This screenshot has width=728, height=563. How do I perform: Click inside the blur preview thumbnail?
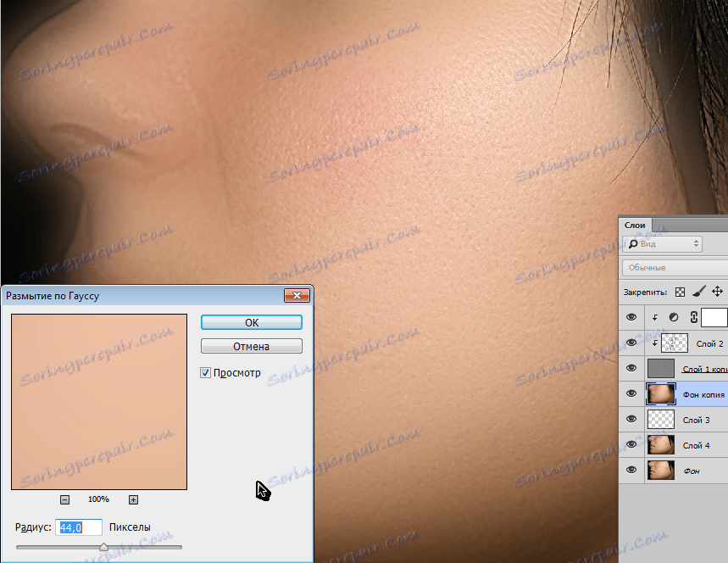[99, 402]
